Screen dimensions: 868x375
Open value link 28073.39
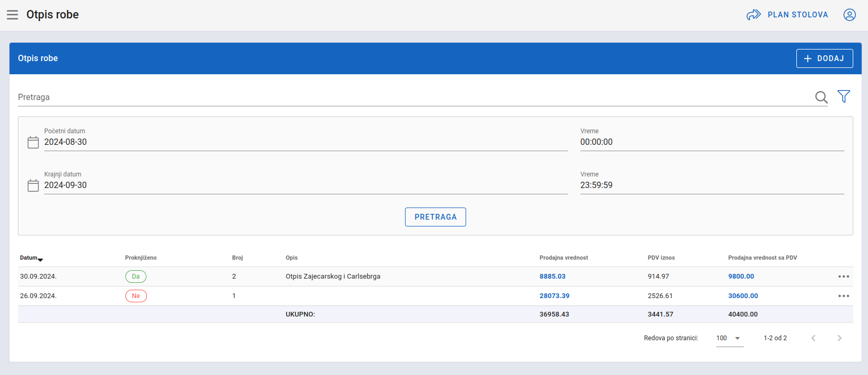tap(555, 296)
